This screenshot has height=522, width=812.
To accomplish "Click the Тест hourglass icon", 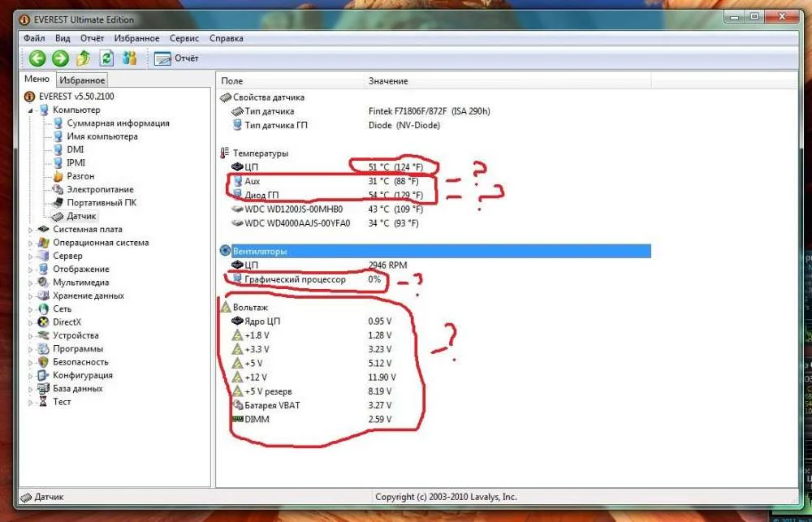I will 44,402.
